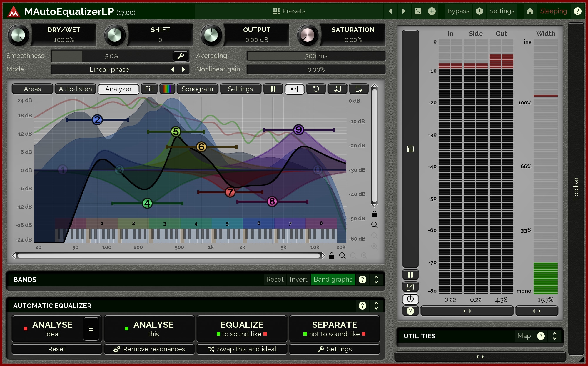588x366 pixels.
Task: Pause the analyzer graph
Action: [x=273, y=89]
